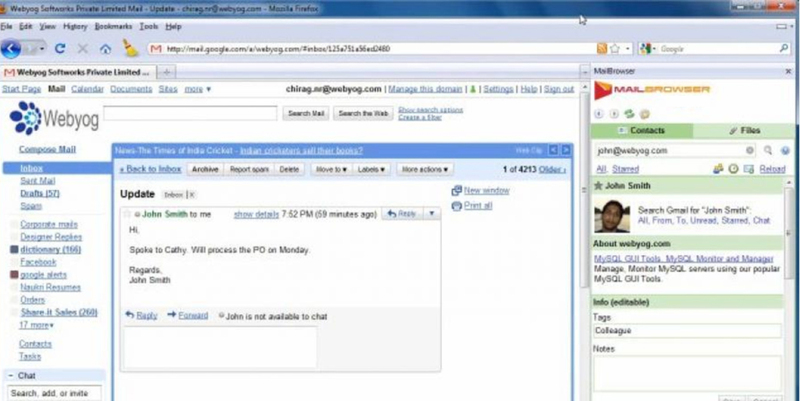Click the Search Mail button
Image resolution: width=800 pixels, height=401 pixels.
pos(306,113)
